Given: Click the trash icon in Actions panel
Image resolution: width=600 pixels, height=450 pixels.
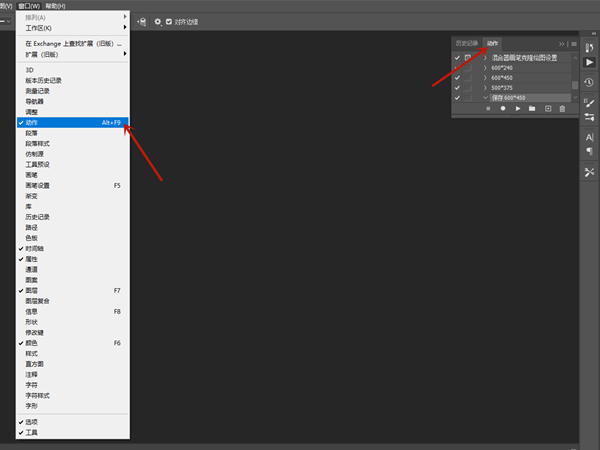Looking at the screenshot, I should (x=562, y=109).
